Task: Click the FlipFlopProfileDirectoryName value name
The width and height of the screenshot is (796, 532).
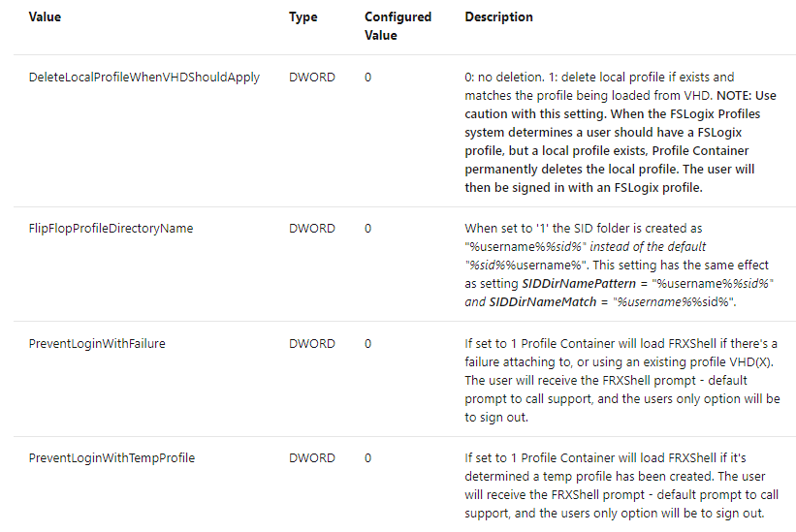Action: point(111,229)
